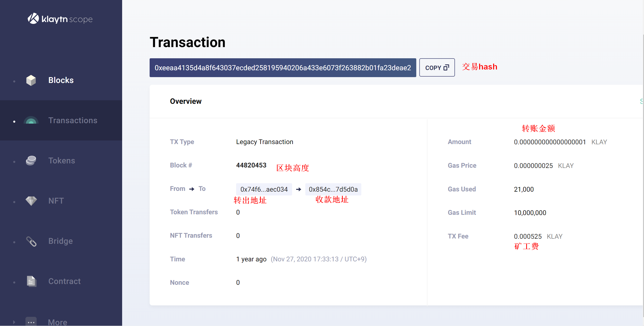Go to the Contract section

click(x=64, y=281)
